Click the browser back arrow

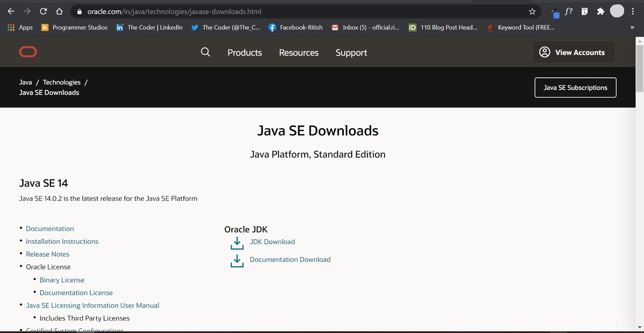11,12
